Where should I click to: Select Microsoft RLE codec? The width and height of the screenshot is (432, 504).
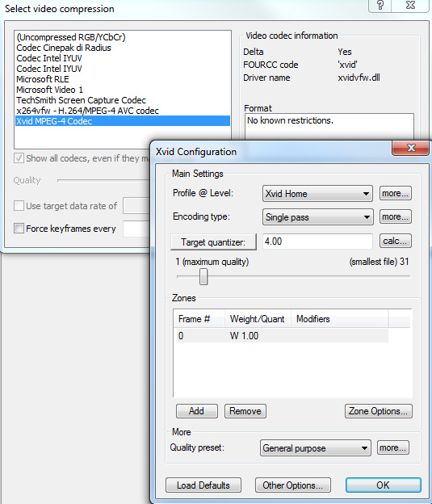123,79
